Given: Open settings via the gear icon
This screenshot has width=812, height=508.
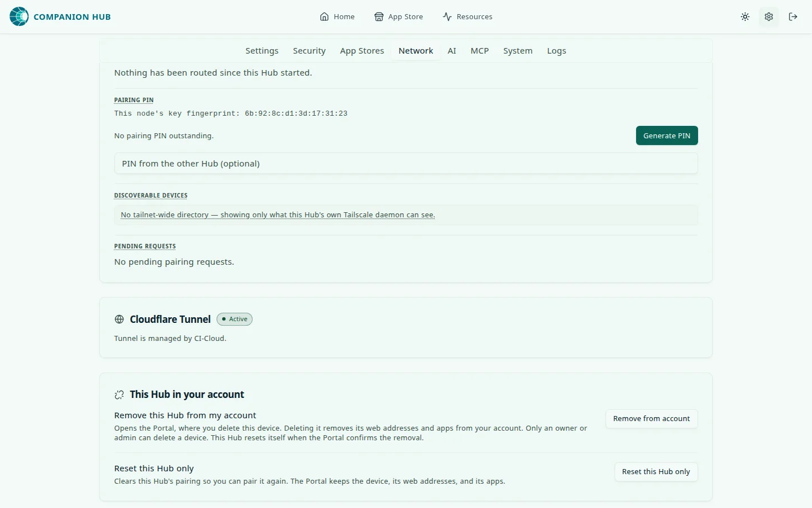Looking at the screenshot, I should (x=769, y=16).
